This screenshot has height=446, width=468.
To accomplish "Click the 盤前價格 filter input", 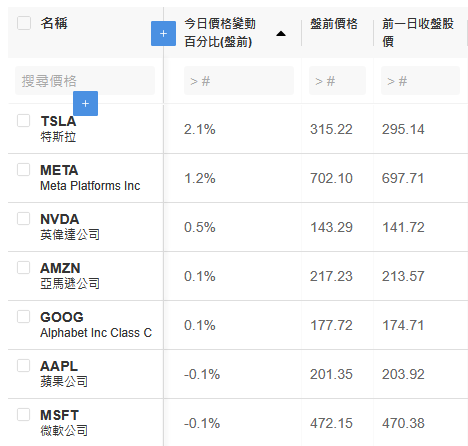I will [x=337, y=81].
